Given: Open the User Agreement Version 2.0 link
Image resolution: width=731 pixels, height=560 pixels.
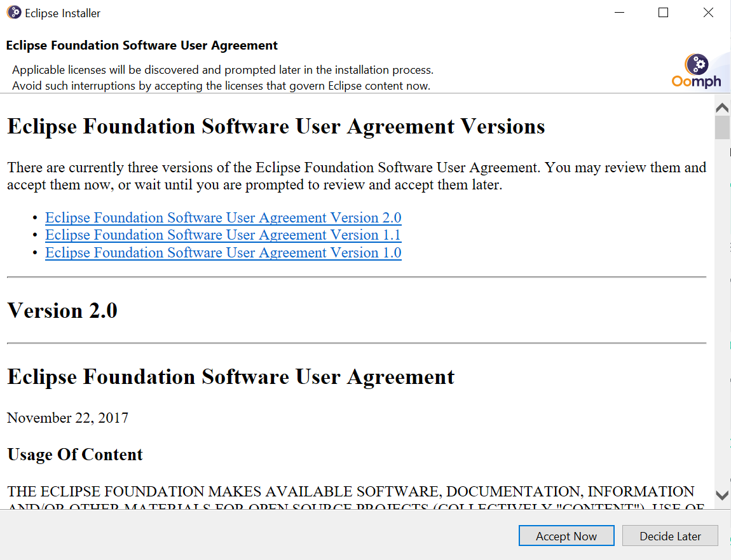Looking at the screenshot, I should [223, 218].
